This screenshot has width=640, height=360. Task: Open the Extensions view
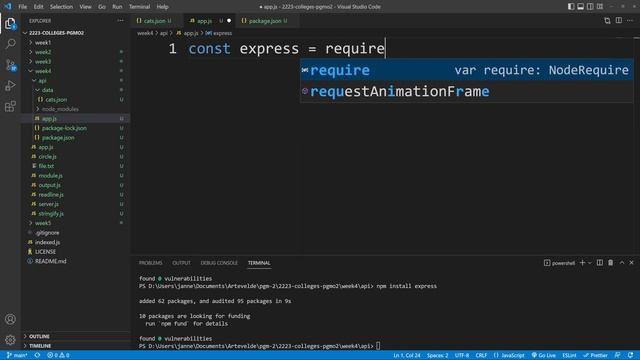(x=10, y=107)
